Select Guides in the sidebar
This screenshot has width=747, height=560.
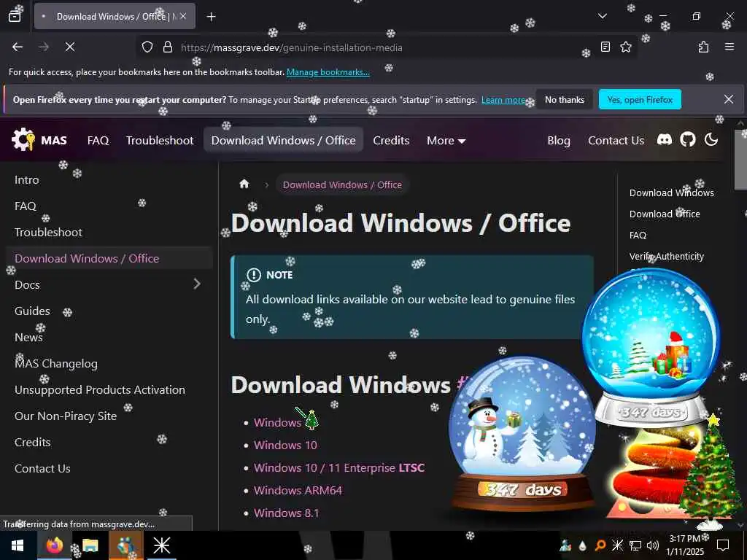pos(32,311)
